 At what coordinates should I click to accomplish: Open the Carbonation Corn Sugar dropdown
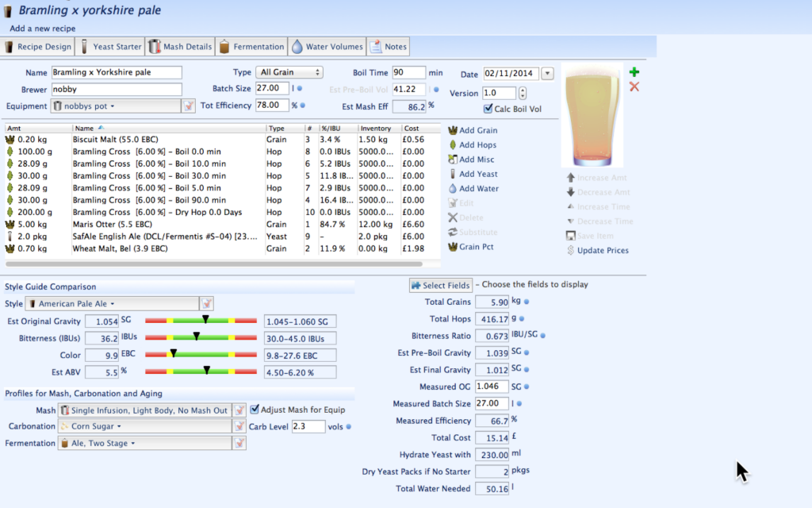(145, 426)
